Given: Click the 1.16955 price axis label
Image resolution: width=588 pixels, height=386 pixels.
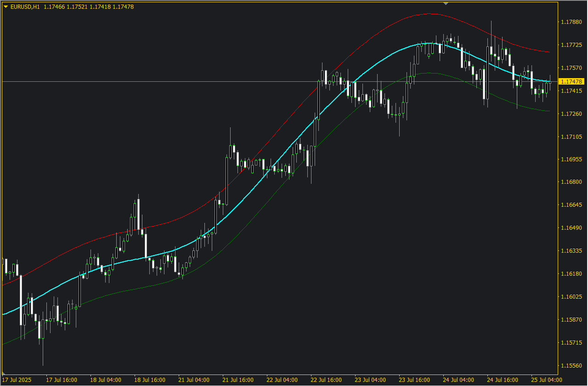Looking at the screenshot, I should [571, 159].
